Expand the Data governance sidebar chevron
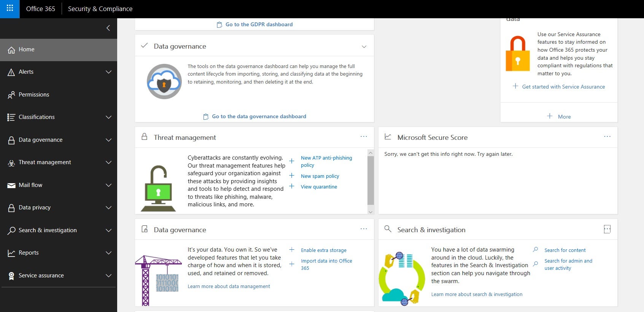The width and height of the screenshot is (644, 312). [x=108, y=140]
